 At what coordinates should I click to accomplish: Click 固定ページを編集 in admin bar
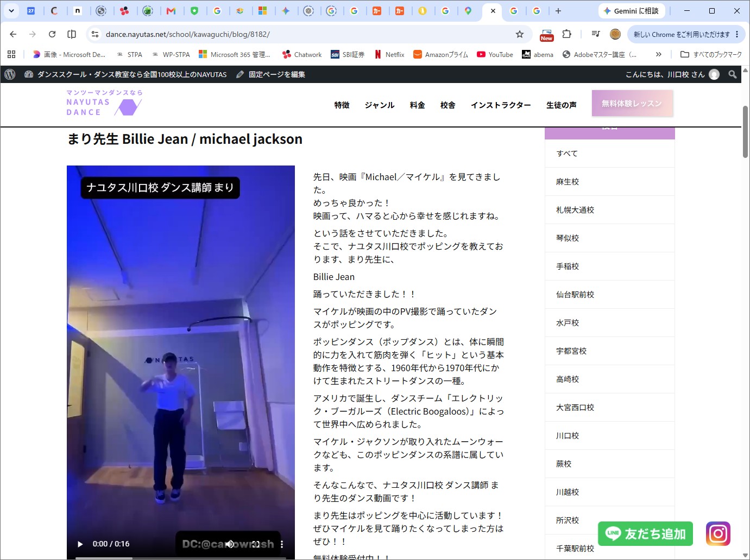[270, 74]
